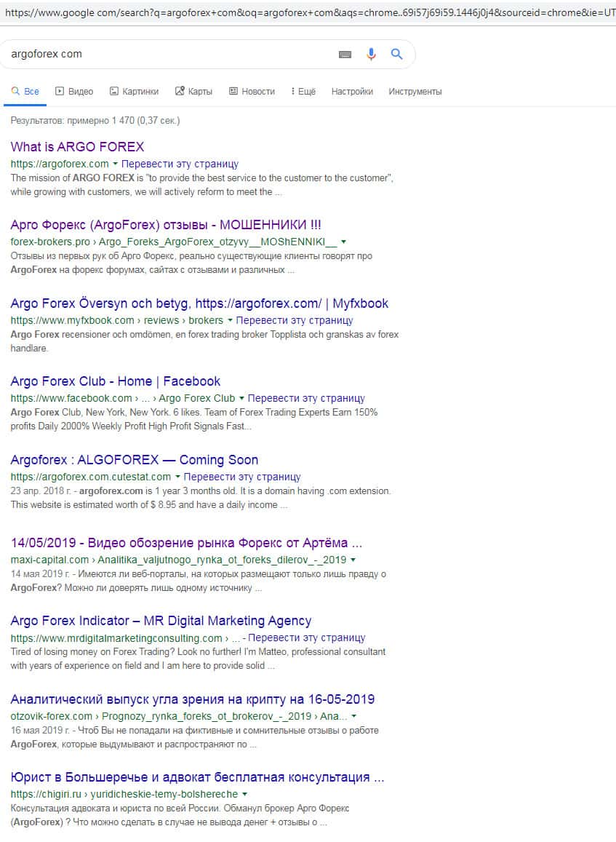Run search with magnifier icon
Viewport: 616px width, 842px height.
click(396, 54)
